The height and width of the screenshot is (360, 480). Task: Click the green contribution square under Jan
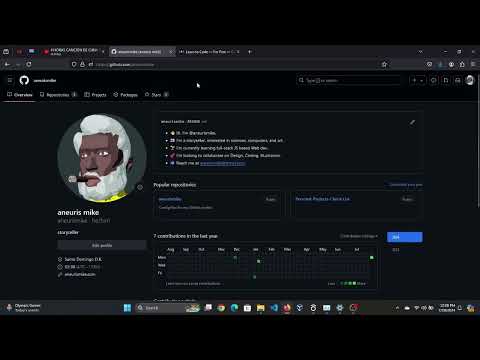pyautogui.click(x=259, y=261)
